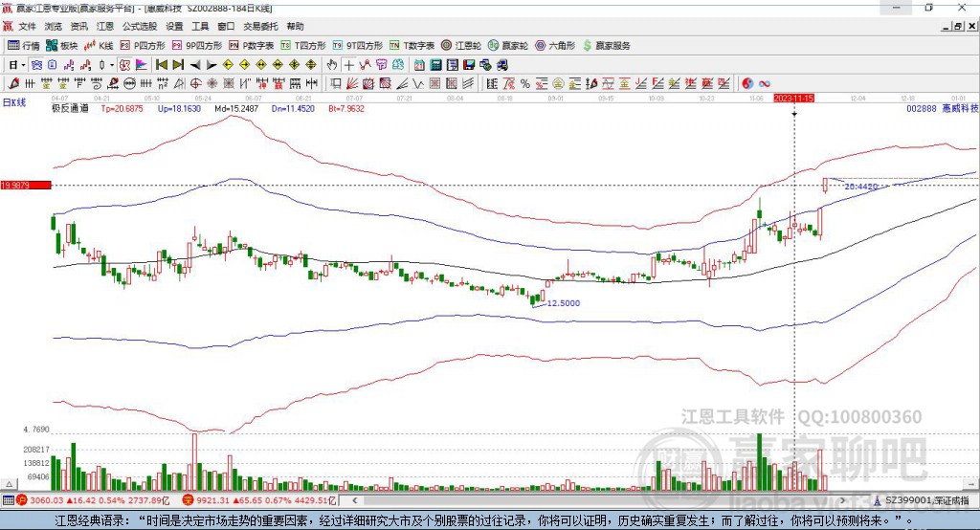Open the 9T四方形 tool
980x530 pixels.
(x=358, y=46)
